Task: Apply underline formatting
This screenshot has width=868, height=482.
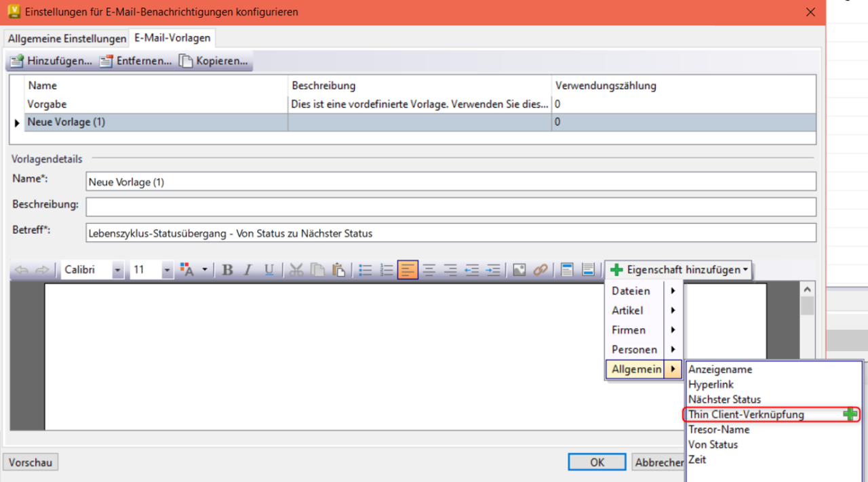Action: (x=268, y=269)
